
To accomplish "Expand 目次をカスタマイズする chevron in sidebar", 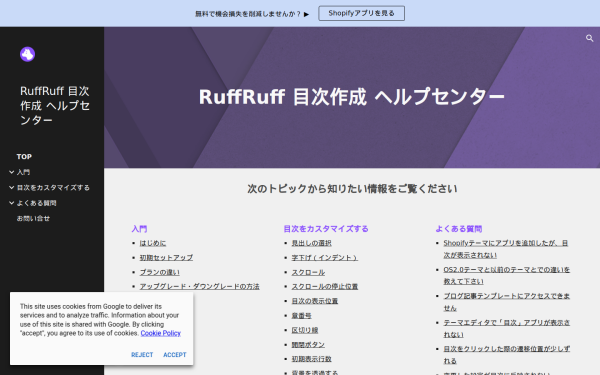I will [11, 188].
